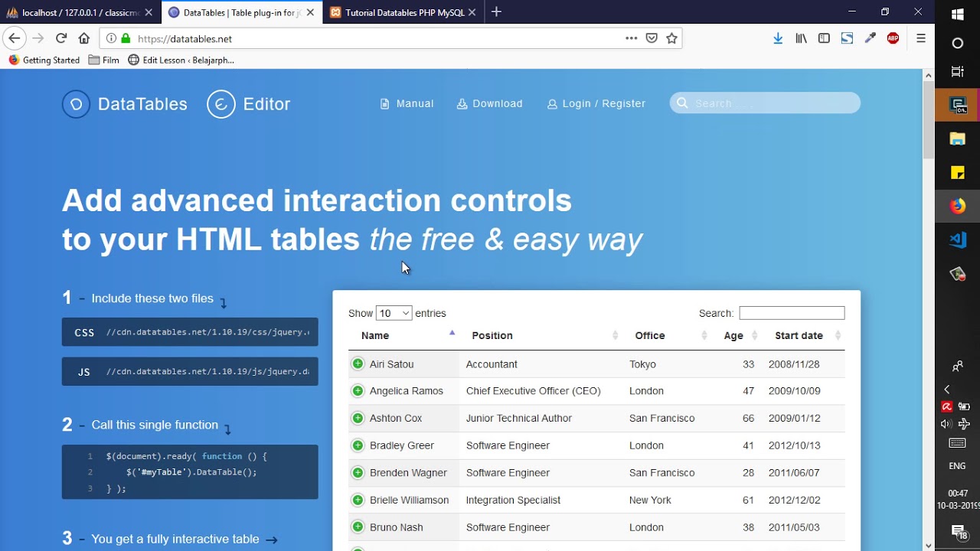Open the Library icon in toolbar
The width and height of the screenshot is (980, 551).
pyautogui.click(x=801, y=38)
